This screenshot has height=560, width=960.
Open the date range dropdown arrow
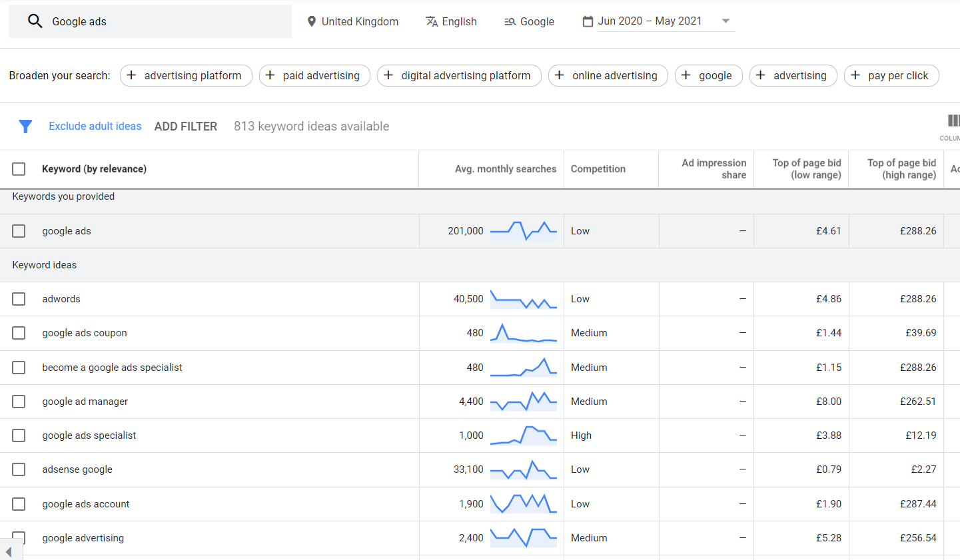(x=725, y=21)
